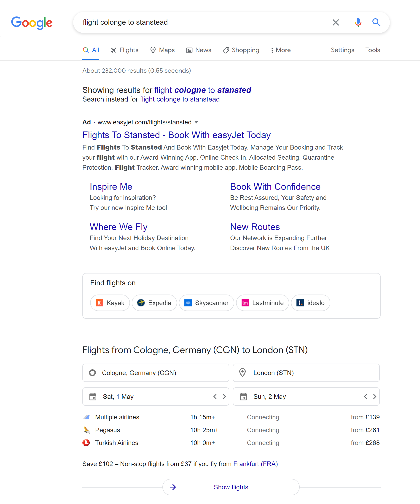Click the Show flights button
The height and width of the screenshot is (504, 420).
coord(231,487)
